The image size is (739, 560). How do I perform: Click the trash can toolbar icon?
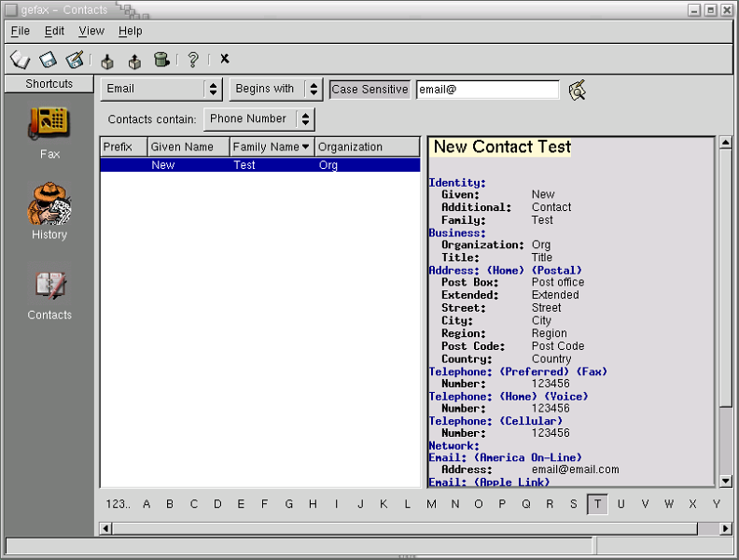point(161,60)
